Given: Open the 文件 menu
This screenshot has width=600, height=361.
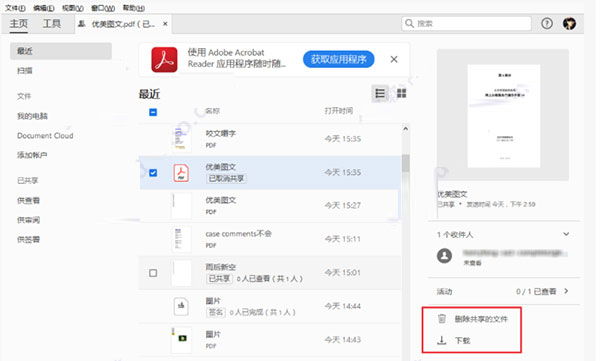Looking at the screenshot, I should [x=15, y=8].
